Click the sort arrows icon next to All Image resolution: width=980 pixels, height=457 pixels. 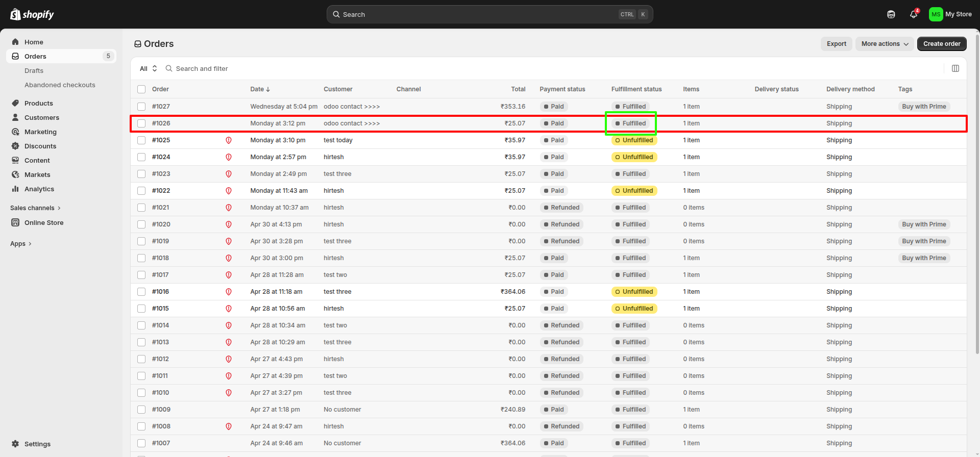[x=155, y=68]
